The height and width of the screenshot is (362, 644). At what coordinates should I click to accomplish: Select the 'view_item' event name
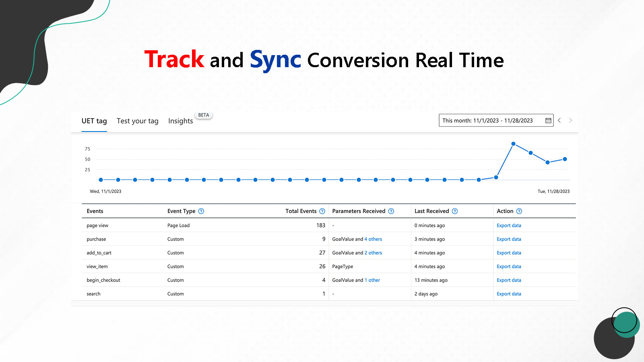point(97,267)
